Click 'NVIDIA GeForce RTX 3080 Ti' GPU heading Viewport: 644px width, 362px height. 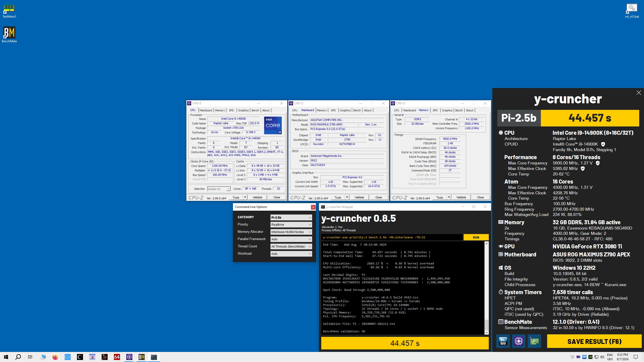point(587,246)
